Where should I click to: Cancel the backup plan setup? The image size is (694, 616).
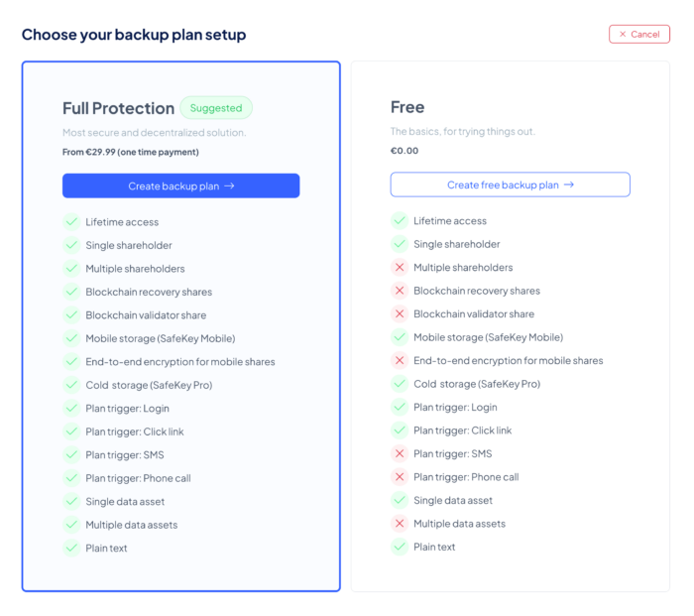[638, 34]
